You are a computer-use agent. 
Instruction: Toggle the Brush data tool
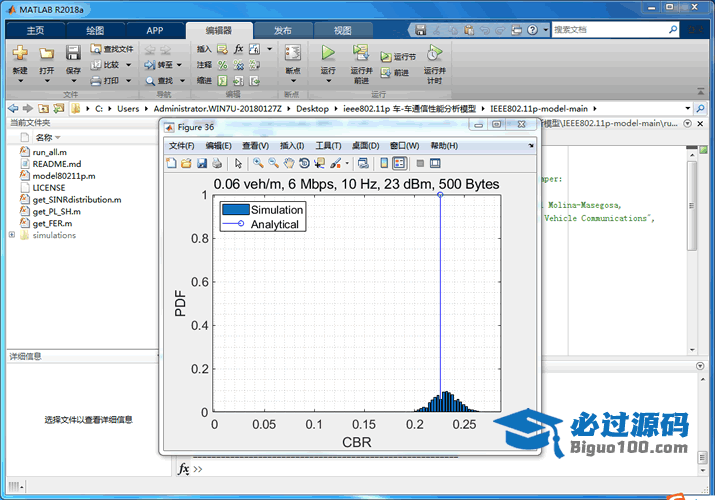(x=336, y=163)
